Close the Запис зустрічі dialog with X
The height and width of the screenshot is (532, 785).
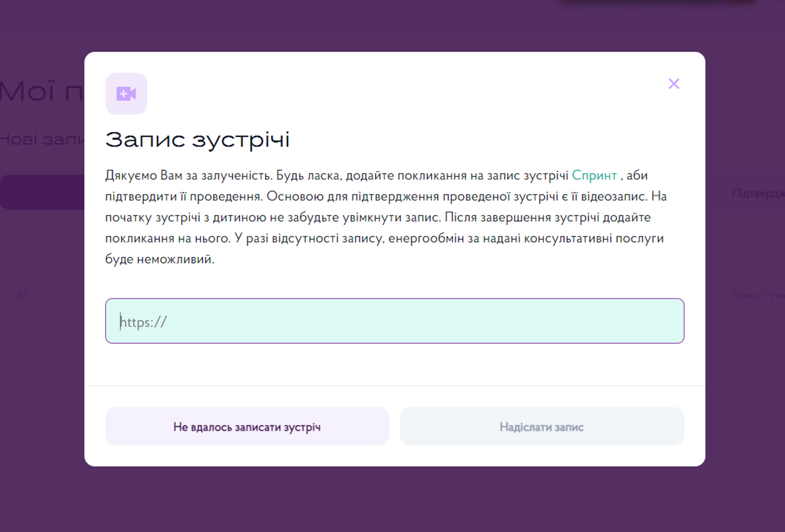[674, 84]
